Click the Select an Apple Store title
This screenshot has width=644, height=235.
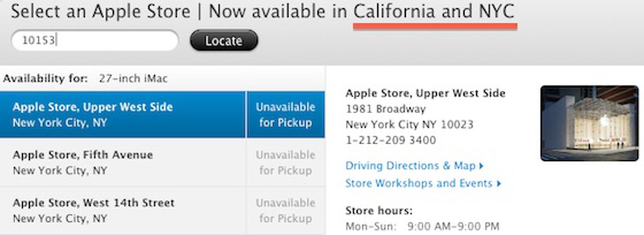point(101,11)
